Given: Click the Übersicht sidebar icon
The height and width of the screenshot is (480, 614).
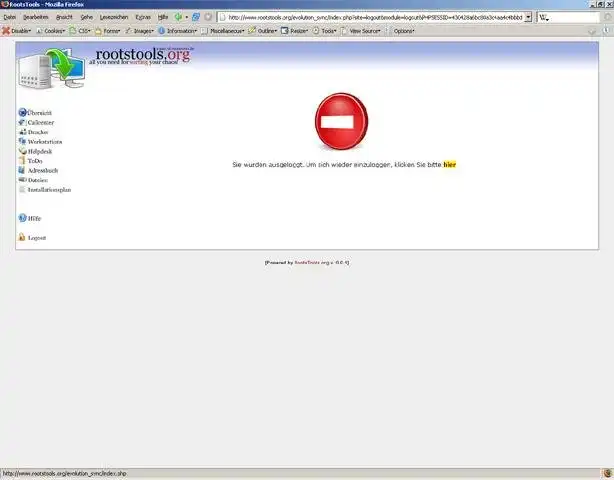Looking at the screenshot, I should click(x=22, y=112).
